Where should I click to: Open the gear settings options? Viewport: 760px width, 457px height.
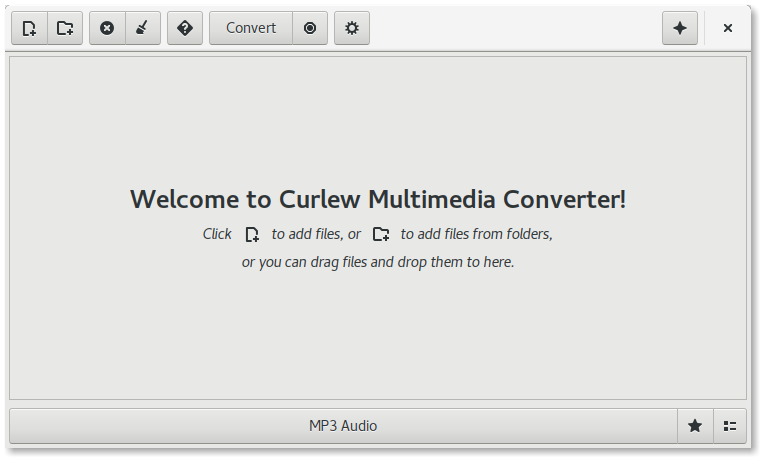point(352,28)
